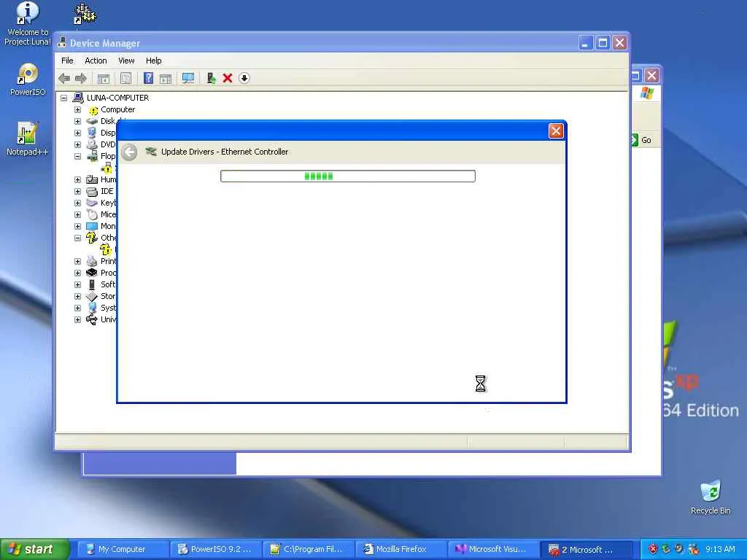Select the Computer tree row text
Screen dimensions: 747x560
pyautogui.click(x=117, y=109)
